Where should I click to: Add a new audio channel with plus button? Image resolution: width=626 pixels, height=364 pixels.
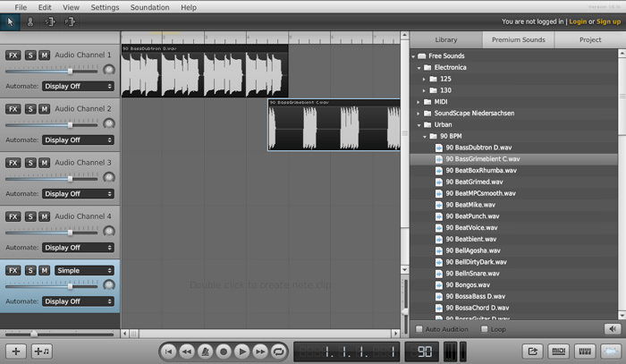click(16, 351)
